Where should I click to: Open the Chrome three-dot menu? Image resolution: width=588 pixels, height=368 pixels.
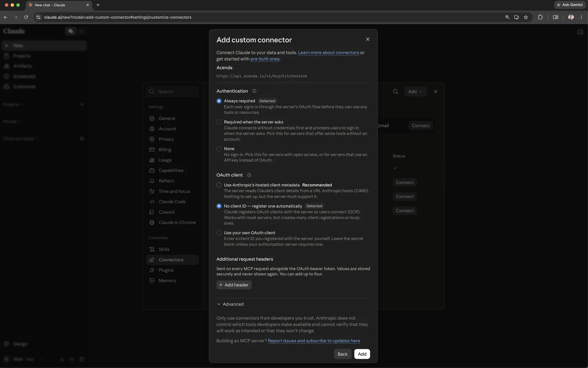581,17
